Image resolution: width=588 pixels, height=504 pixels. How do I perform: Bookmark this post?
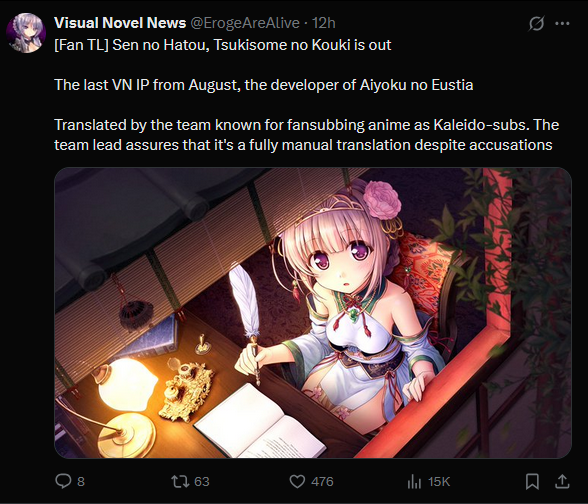(532, 481)
